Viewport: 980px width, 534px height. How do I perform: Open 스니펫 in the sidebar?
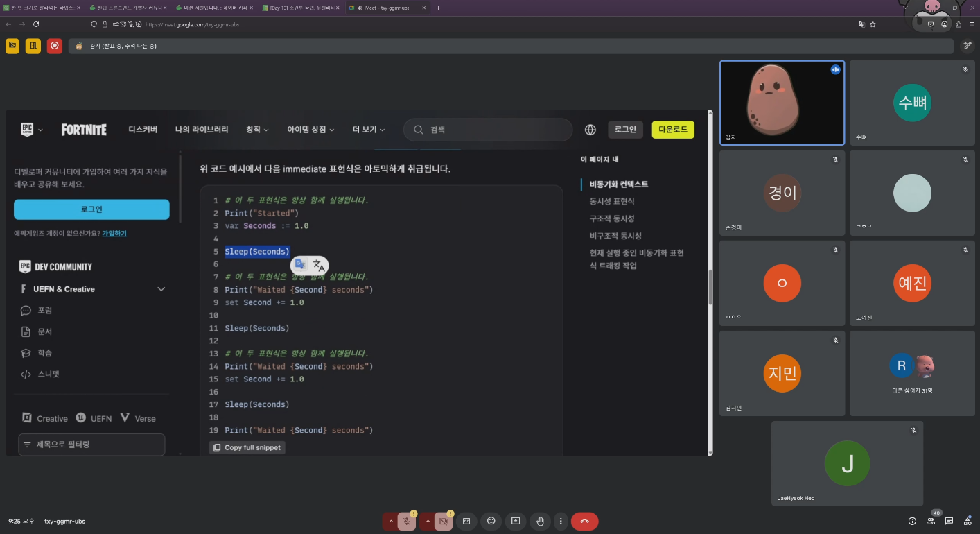click(48, 374)
